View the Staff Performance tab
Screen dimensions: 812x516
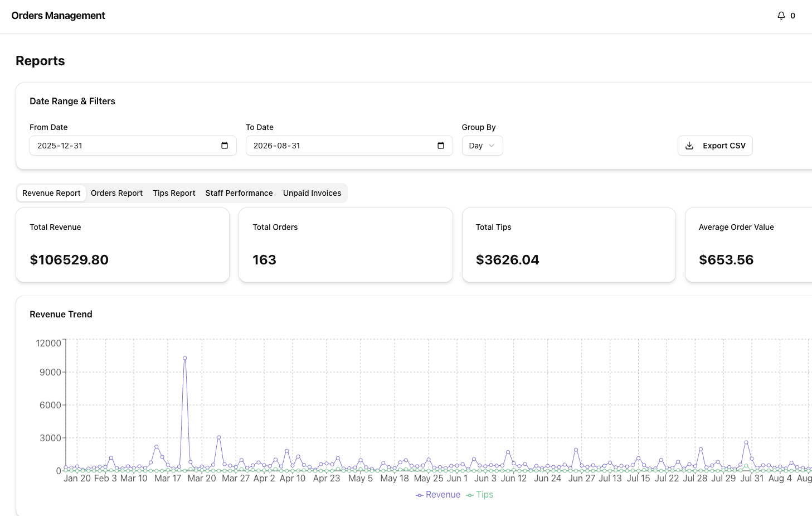[x=239, y=193]
